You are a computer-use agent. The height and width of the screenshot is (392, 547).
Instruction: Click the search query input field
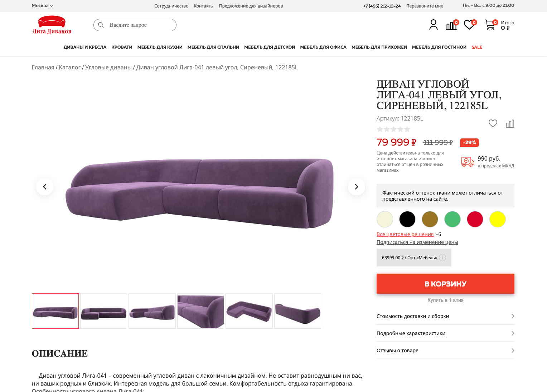(x=135, y=25)
